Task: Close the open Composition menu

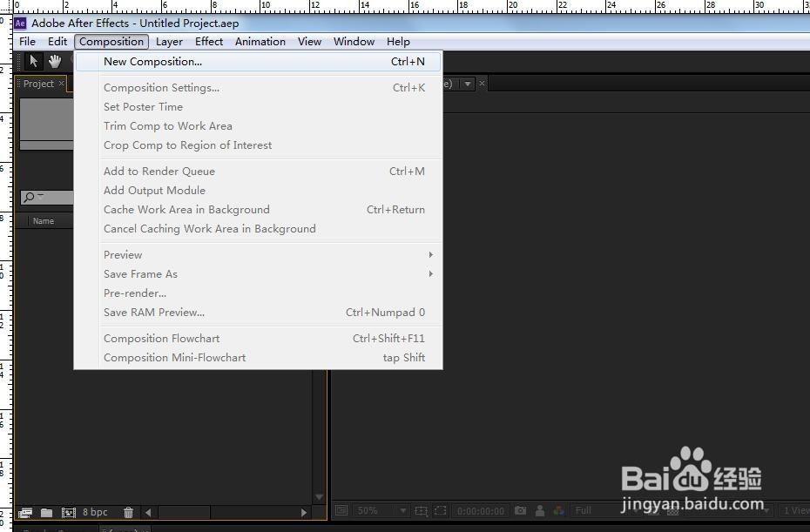Action: click(111, 41)
